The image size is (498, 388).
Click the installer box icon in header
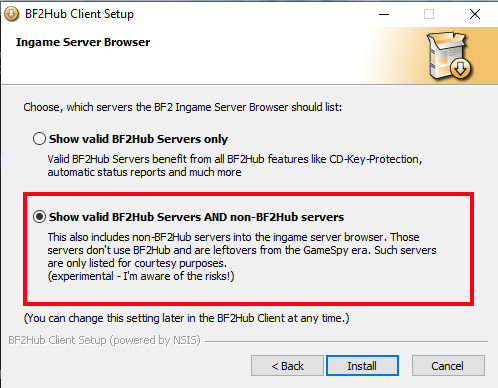click(x=449, y=56)
